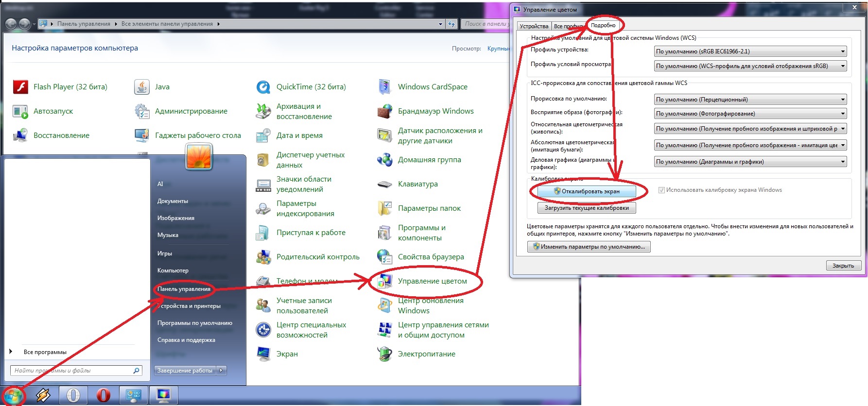Open the Электропитание icon

385,354
